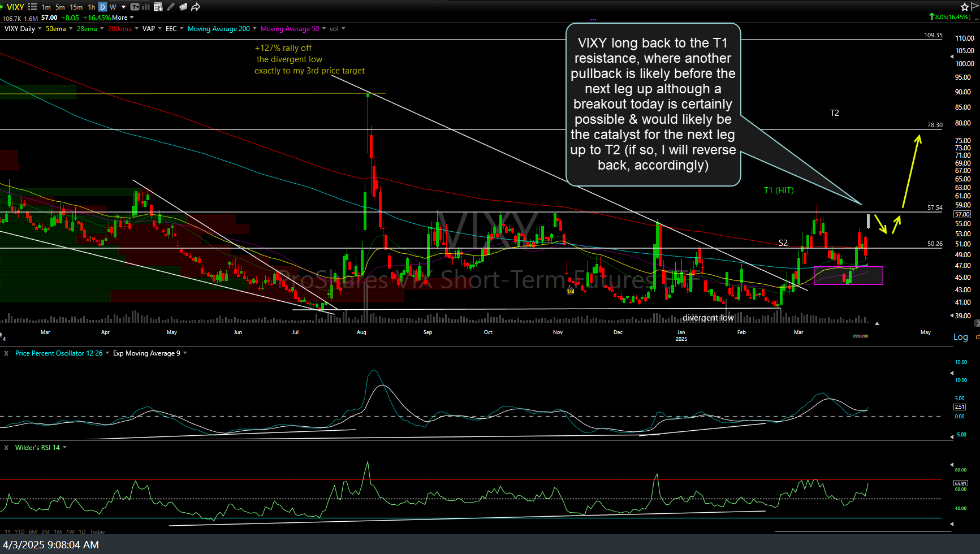Switch to the Daily (D) timeframe
980x554 pixels.
tap(102, 7)
